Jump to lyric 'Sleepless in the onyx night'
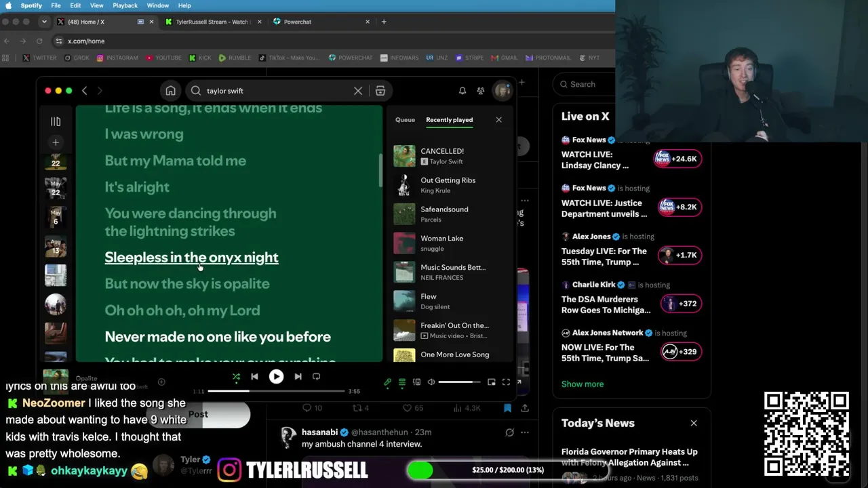Screen dimensions: 868x488 (x=191, y=258)
